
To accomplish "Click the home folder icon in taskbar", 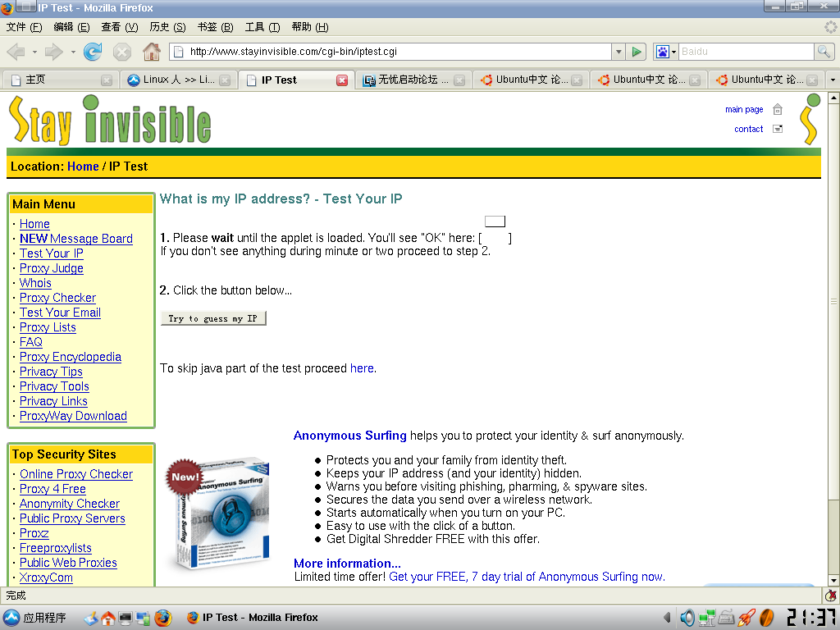I will click(108, 619).
